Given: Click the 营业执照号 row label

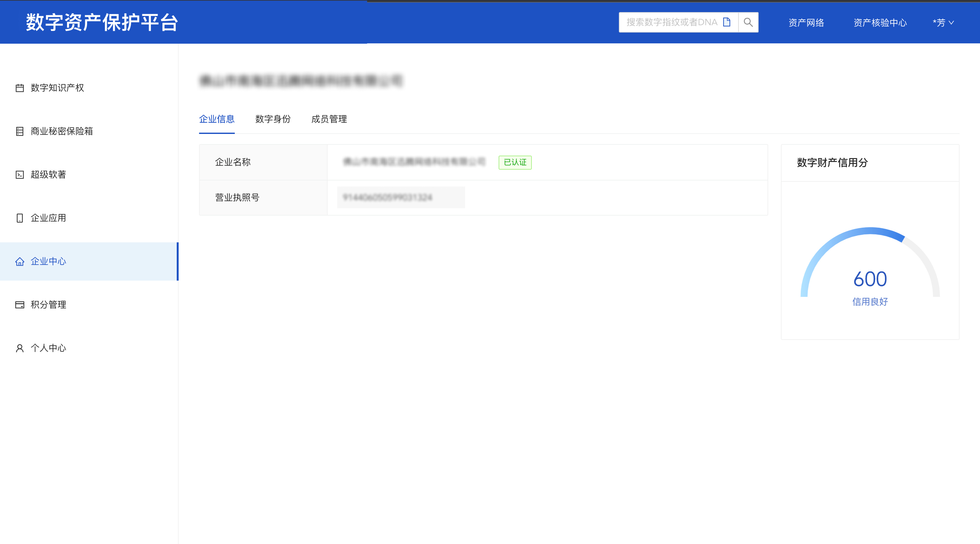Looking at the screenshot, I should coord(237,198).
